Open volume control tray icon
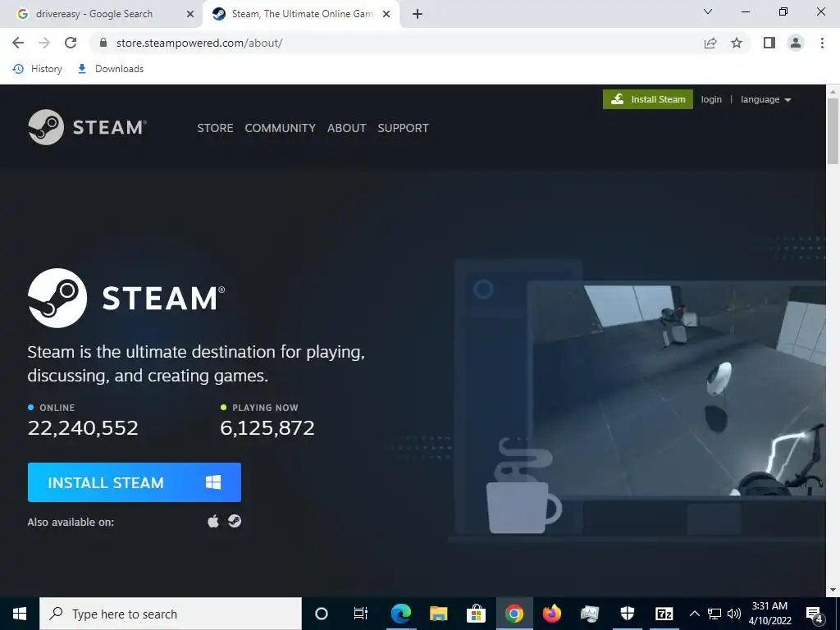The height and width of the screenshot is (630, 840). tap(734, 614)
